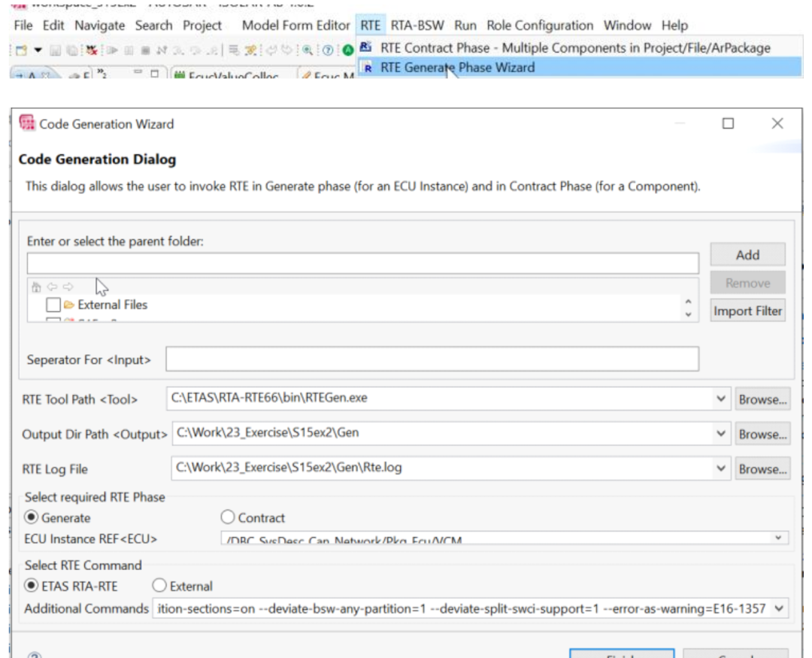Click the Seperator For Input text field
812x658 pixels.
[432, 359]
